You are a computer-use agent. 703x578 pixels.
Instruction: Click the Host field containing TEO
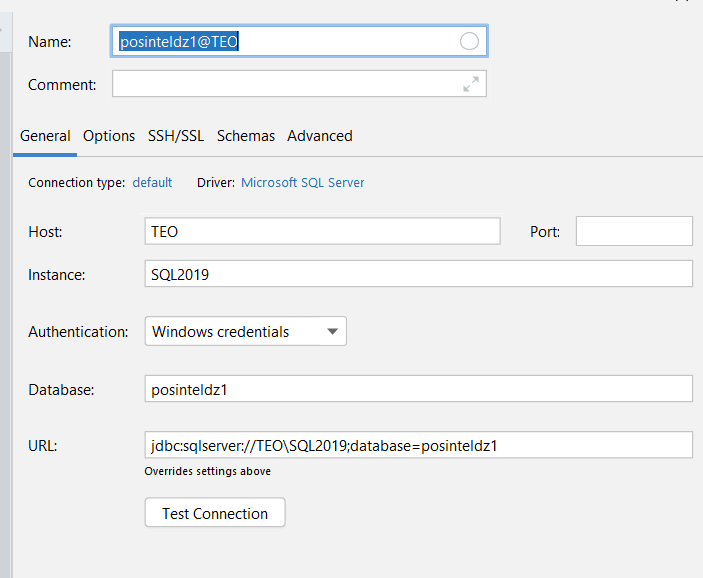[322, 231]
